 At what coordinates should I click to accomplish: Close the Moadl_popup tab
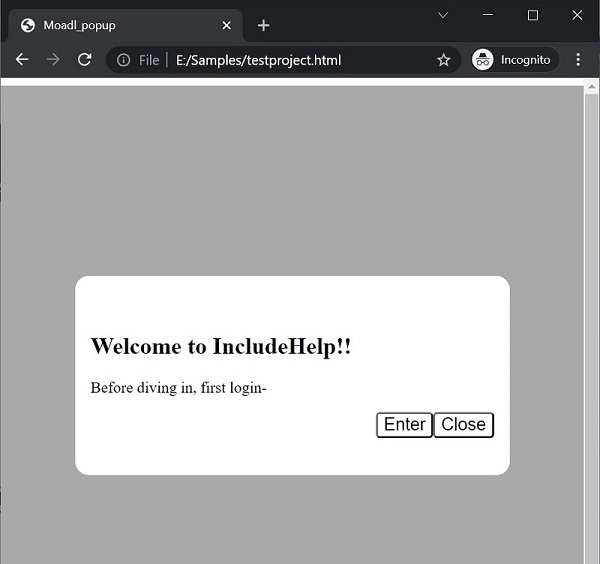pyautogui.click(x=227, y=25)
